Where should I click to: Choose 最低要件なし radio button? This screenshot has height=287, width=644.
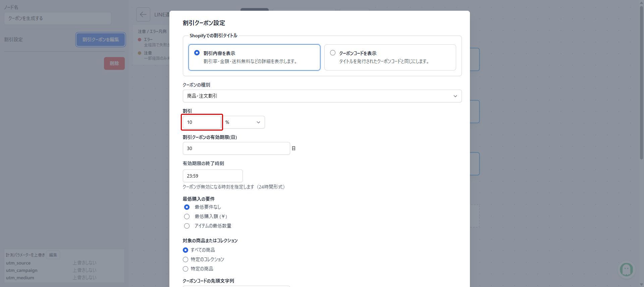pos(187,207)
